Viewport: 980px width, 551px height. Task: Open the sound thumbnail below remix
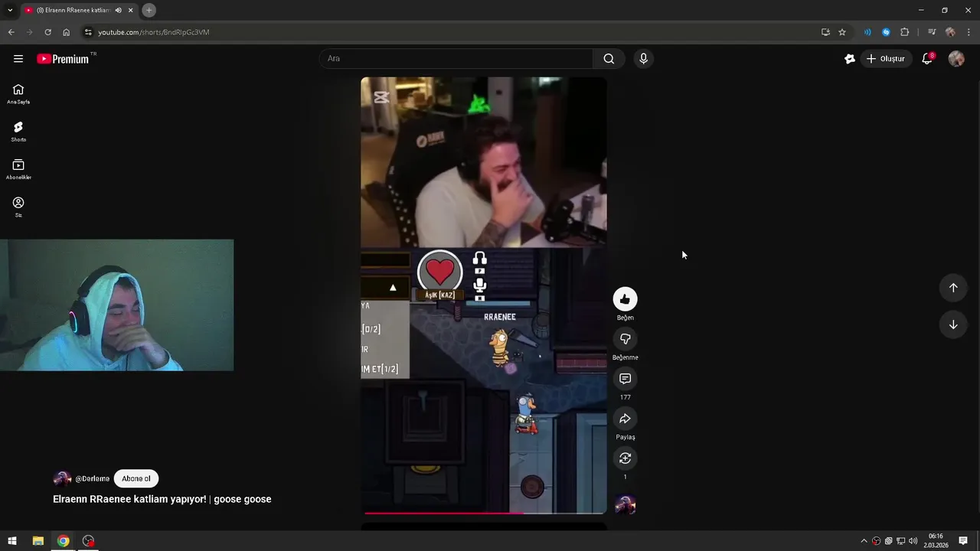tap(625, 505)
